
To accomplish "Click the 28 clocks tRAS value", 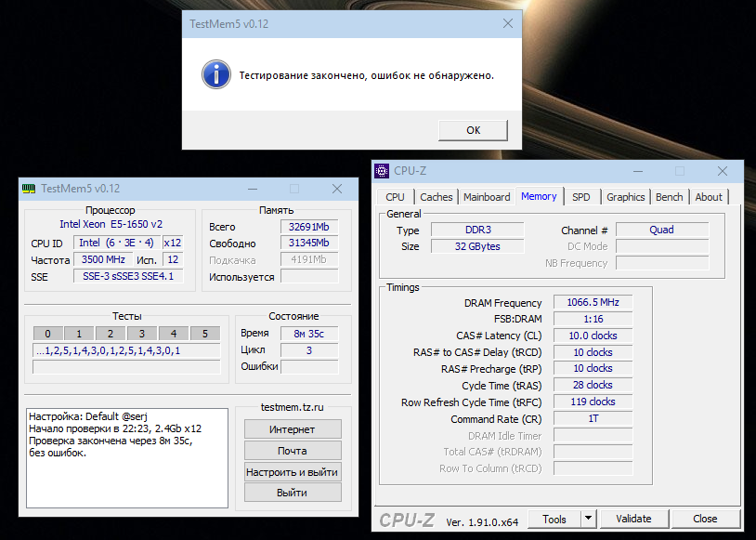I will (593, 385).
